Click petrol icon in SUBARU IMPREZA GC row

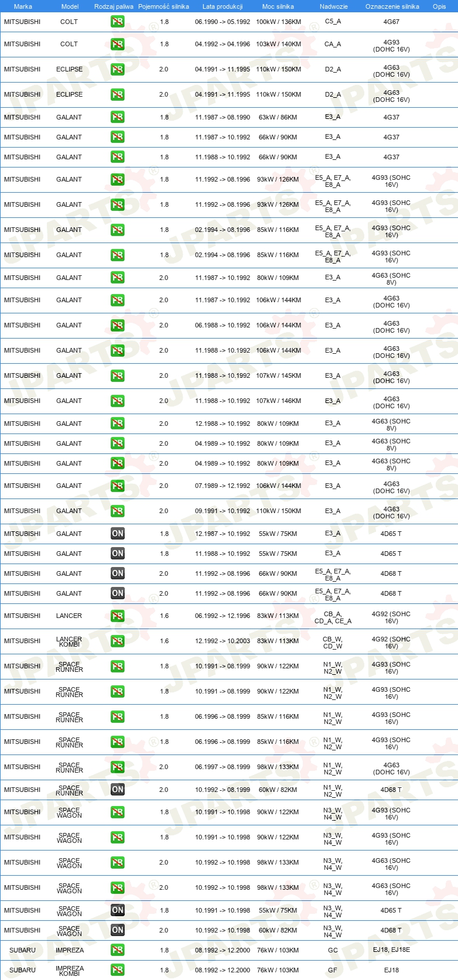click(118, 950)
